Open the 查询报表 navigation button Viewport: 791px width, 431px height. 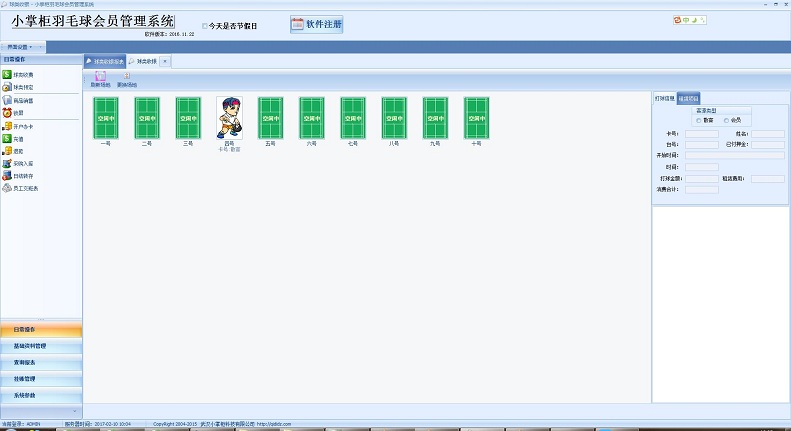pos(41,362)
